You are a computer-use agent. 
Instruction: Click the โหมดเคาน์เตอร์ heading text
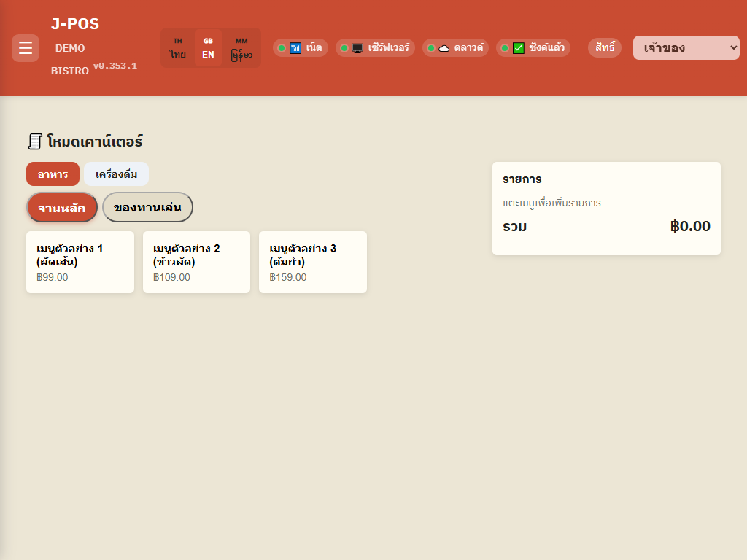coord(95,141)
